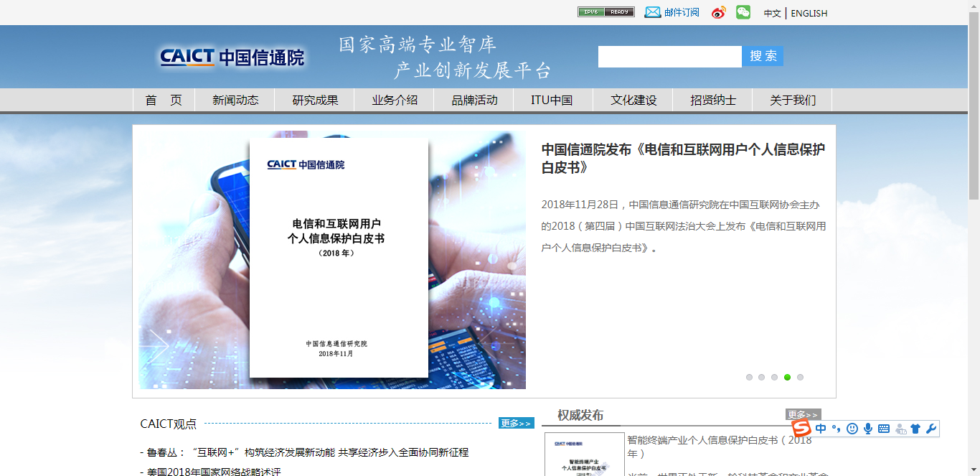980x476 pixels.
Task: Click the page vertical scrollbar thumb
Action: pos(974,106)
